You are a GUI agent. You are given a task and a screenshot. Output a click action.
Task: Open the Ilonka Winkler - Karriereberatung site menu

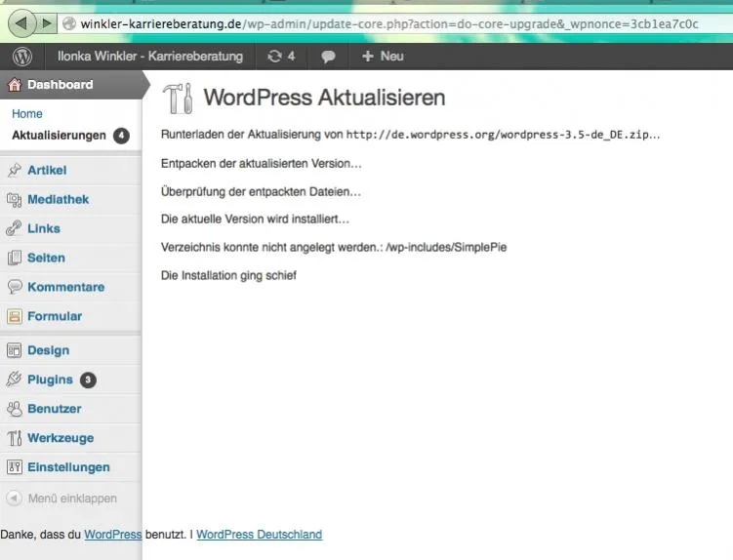[150, 57]
